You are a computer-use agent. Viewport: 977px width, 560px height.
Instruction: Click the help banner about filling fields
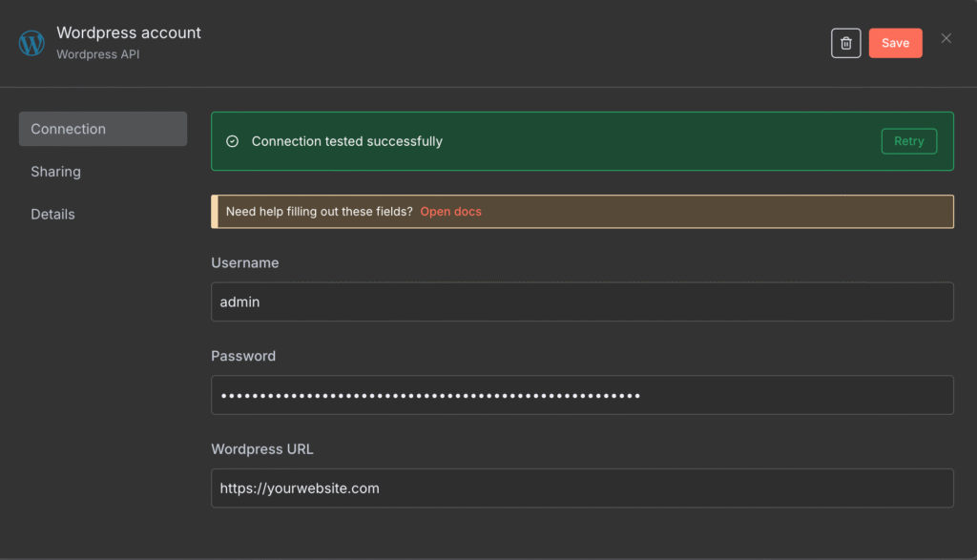point(582,211)
